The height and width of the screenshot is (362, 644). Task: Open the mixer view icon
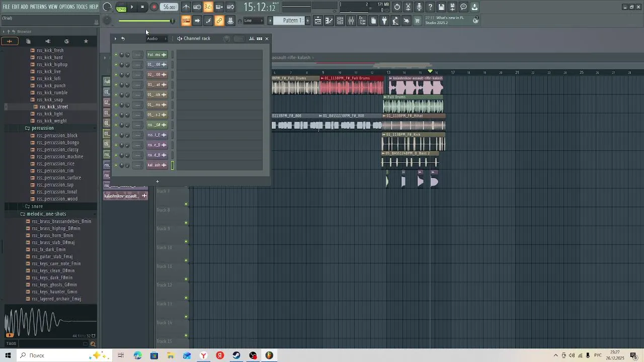(x=351, y=21)
